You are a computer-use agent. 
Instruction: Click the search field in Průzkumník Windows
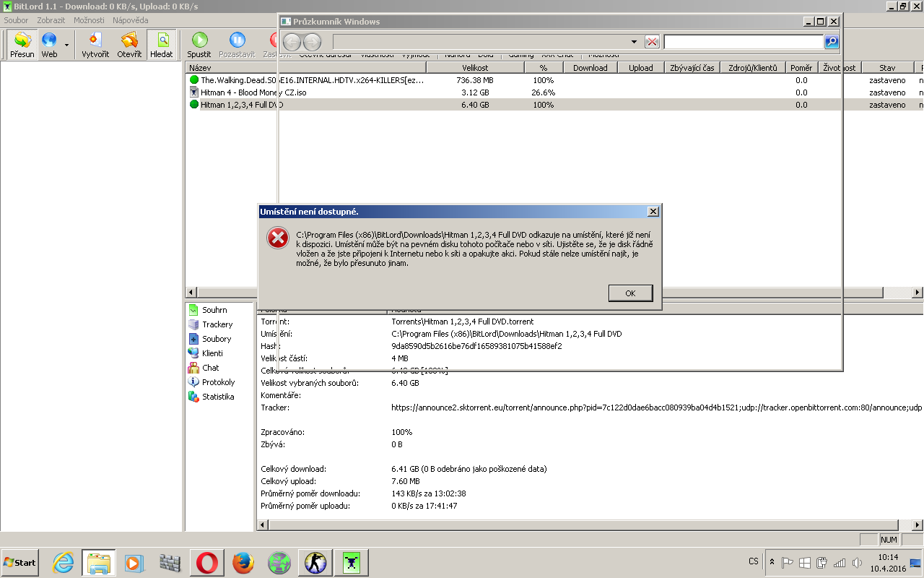pyautogui.click(x=744, y=42)
